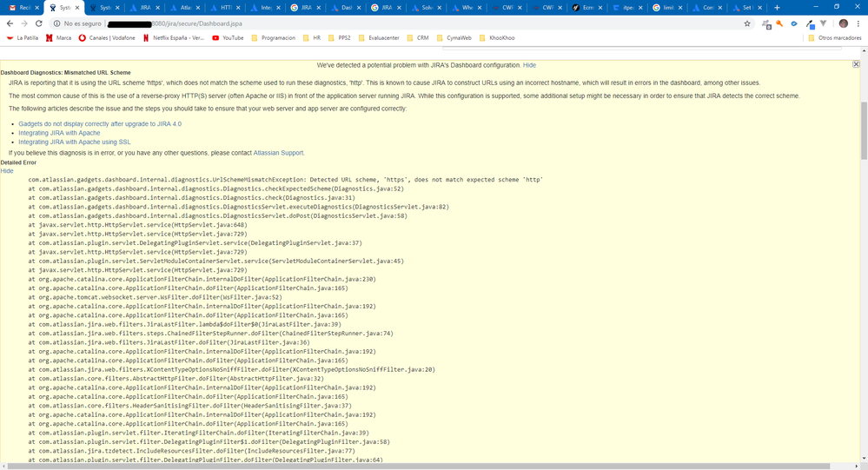Open the 'No es seguro' site info icon
Screen dimensions: 868x470
[56, 23]
